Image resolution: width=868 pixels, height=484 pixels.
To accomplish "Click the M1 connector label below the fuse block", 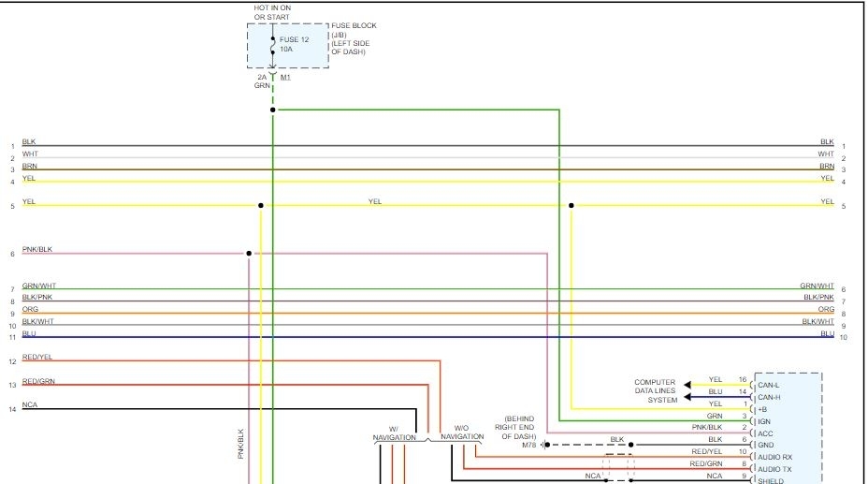I will click(x=286, y=77).
